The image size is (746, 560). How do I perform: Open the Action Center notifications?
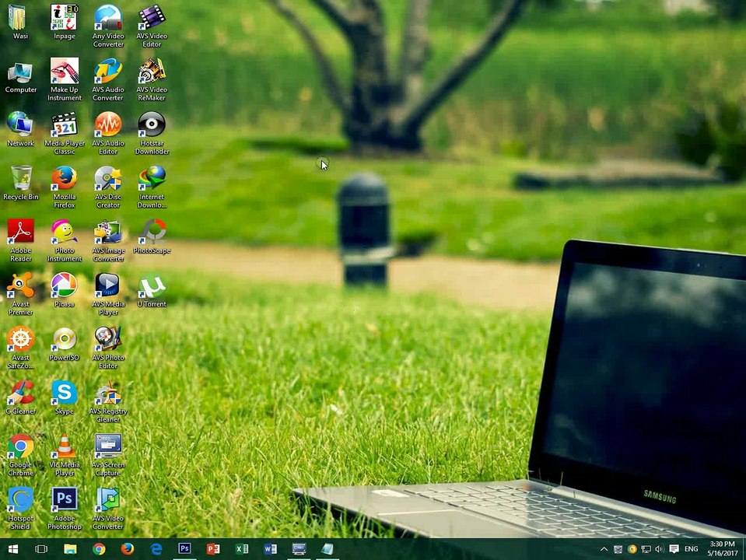point(674,549)
